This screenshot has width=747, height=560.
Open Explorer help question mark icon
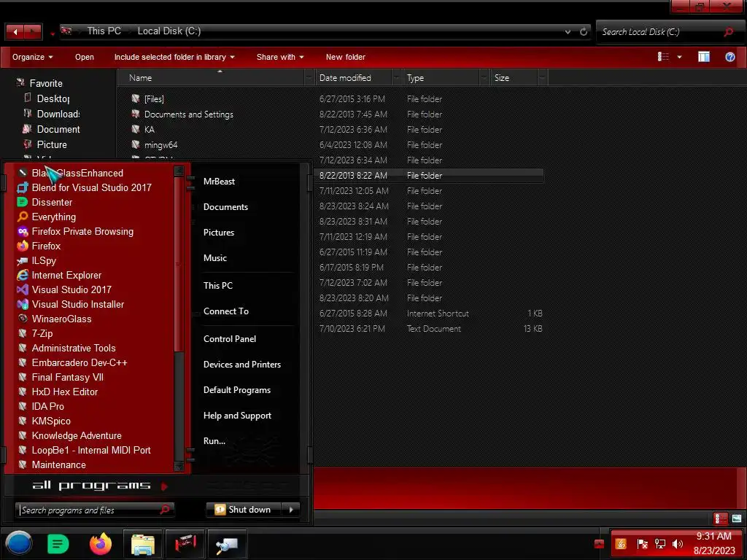[729, 57]
